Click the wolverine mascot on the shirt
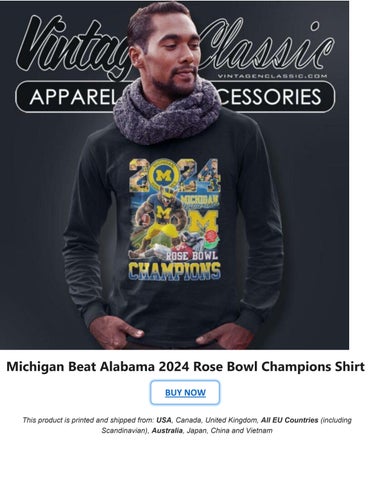Image resolution: width=371 pixels, height=480 pixels. coord(159,220)
